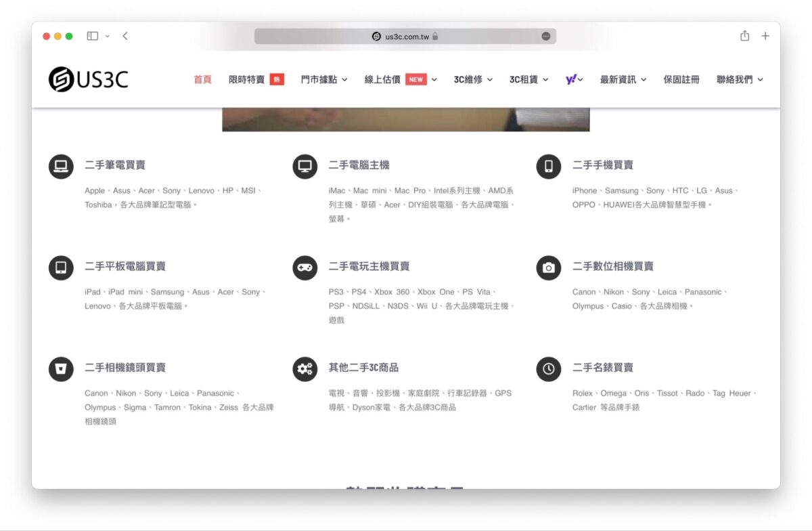
Task: Open the 其他二手3C商品 heading link
Action: pos(364,368)
